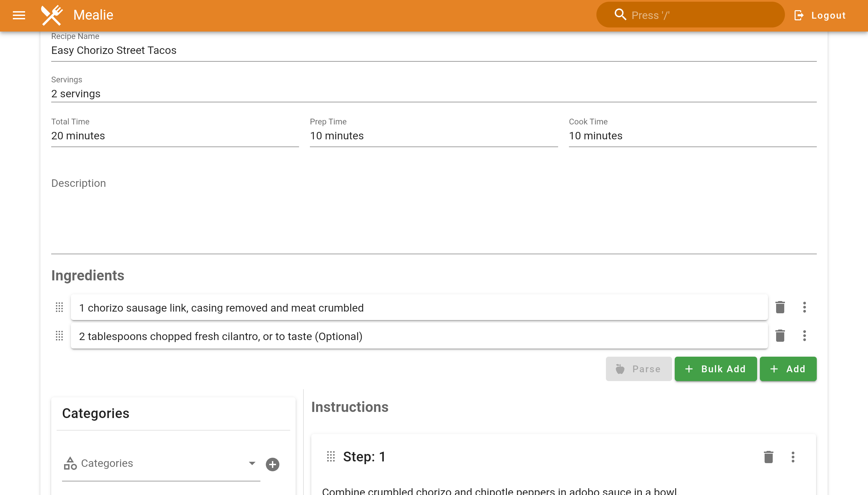Focus the search bar

coord(690,15)
